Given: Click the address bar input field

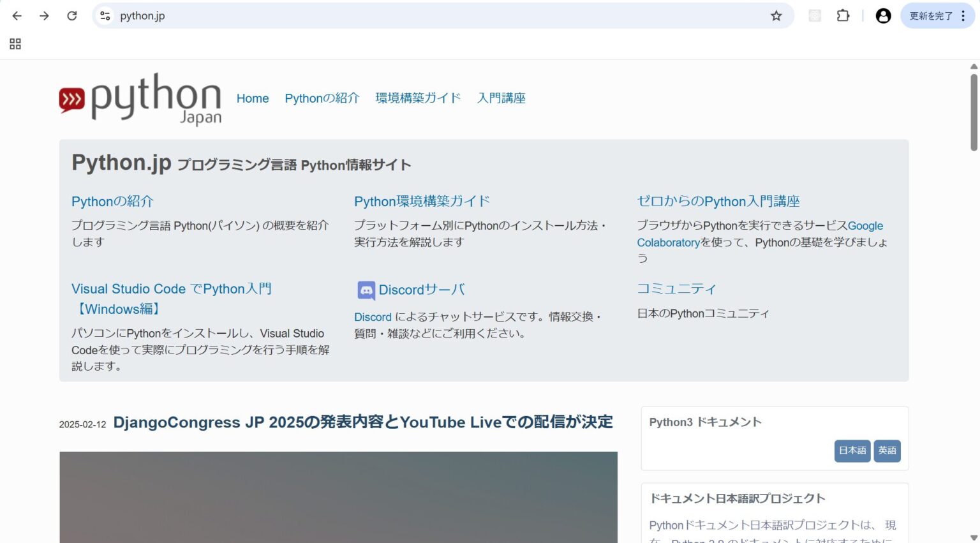Looking at the screenshot, I should click(x=383, y=15).
